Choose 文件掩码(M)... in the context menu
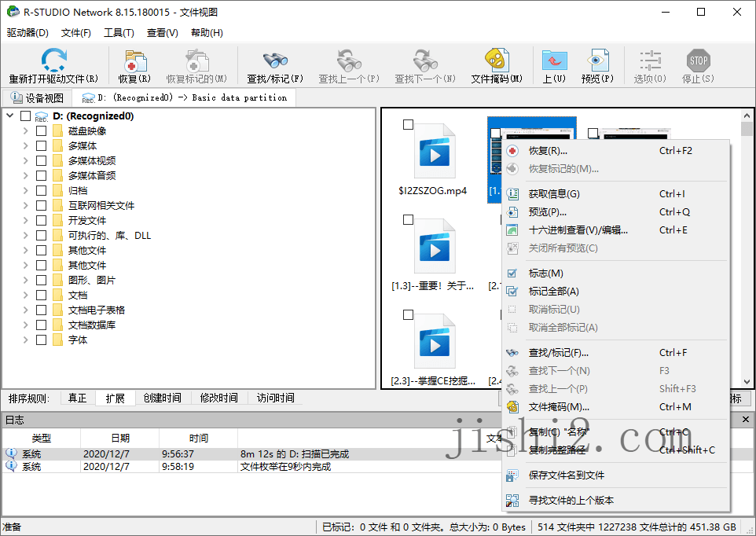 click(615, 407)
